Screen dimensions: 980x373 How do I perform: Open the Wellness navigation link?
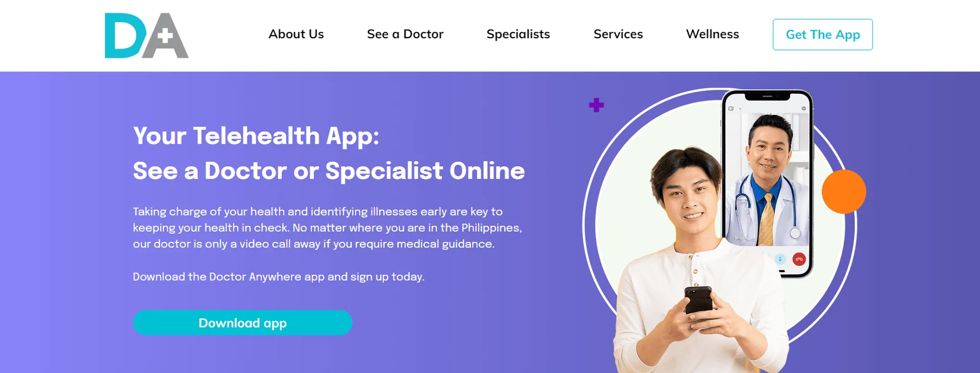click(713, 34)
